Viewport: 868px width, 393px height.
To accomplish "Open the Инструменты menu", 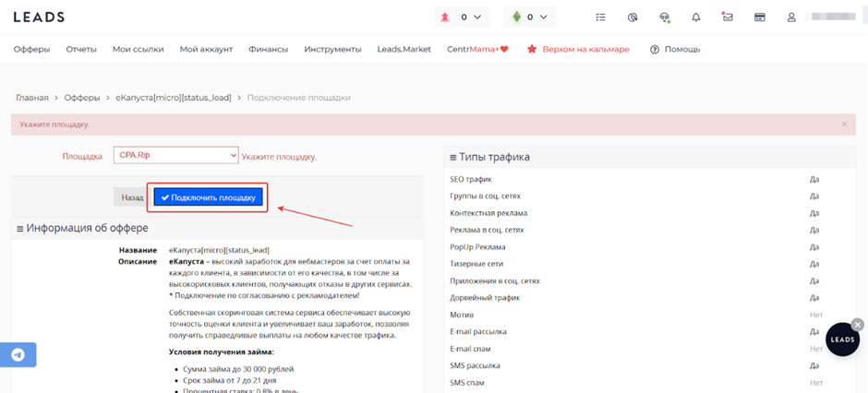I will pyautogui.click(x=332, y=49).
